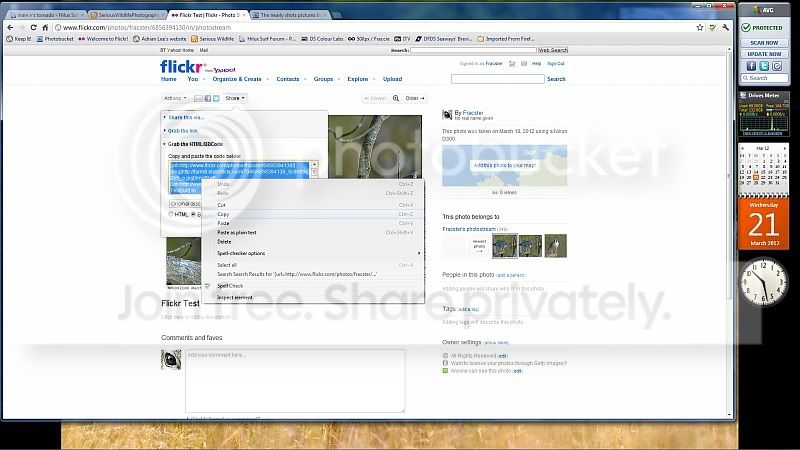This screenshot has height=450, width=800.
Task: Select the HTML code radio button
Action: 171,214
